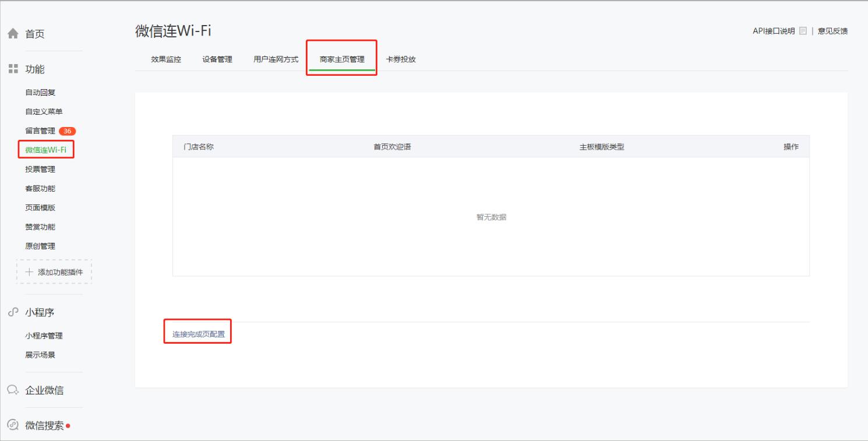Click the 36 badge next to 留言管理
Image resolution: width=868 pixels, height=441 pixels.
(x=68, y=131)
